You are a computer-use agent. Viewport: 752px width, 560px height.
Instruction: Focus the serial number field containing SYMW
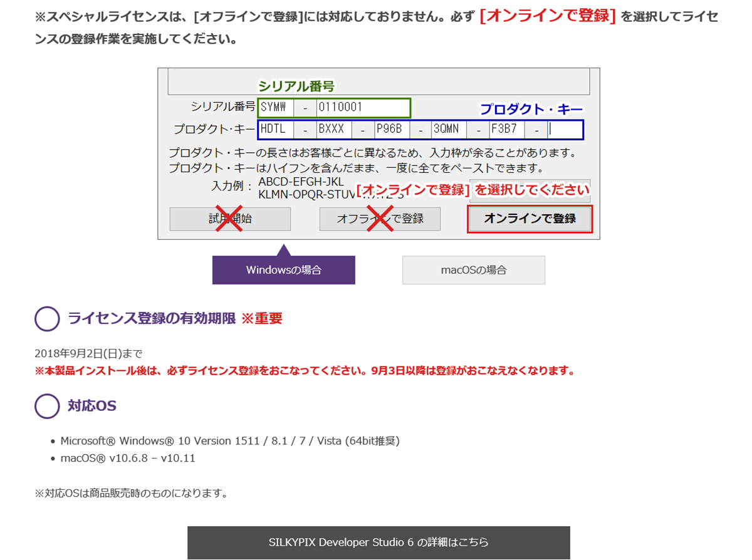coord(276,107)
